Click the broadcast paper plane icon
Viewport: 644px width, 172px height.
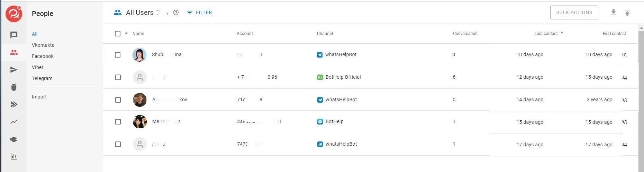(14, 70)
